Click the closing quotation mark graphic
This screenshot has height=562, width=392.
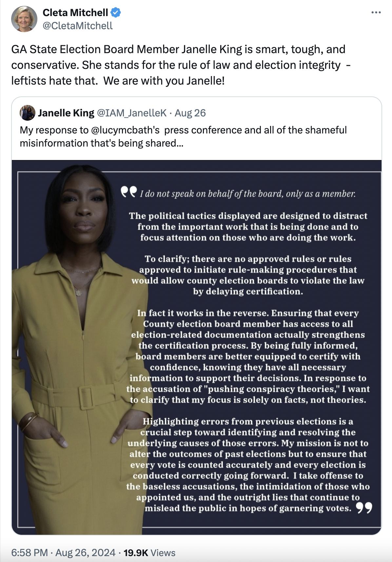pos(364,508)
